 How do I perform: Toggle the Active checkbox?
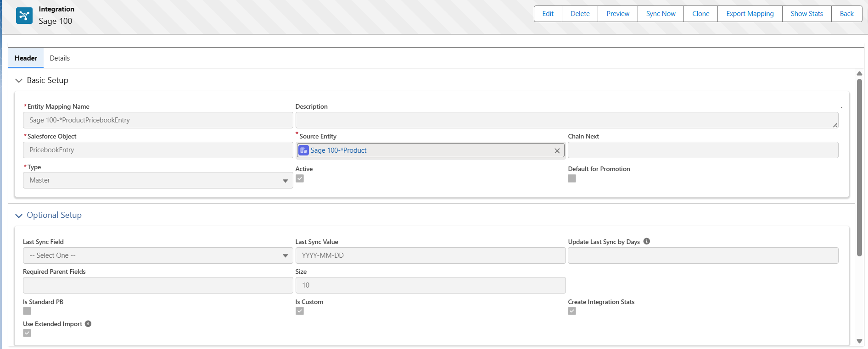click(x=300, y=178)
